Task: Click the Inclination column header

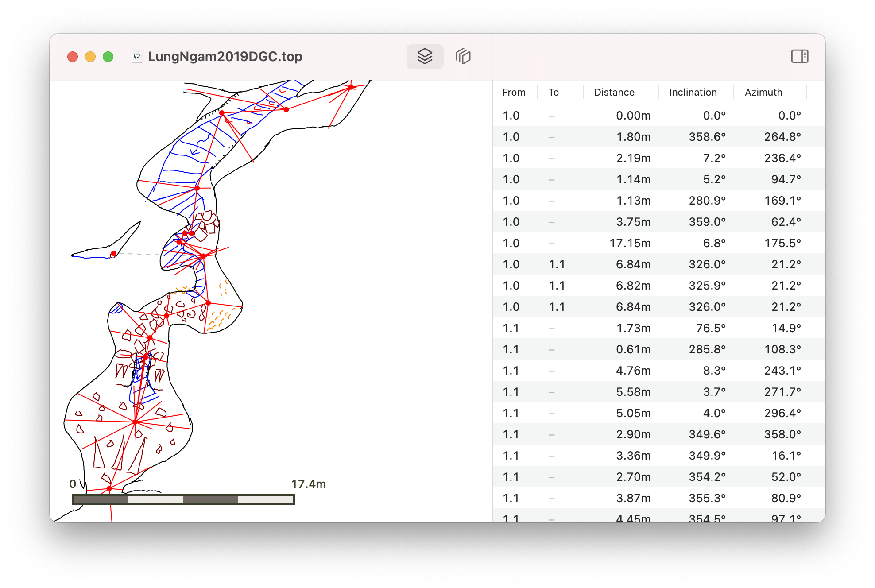Action: tap(693, 92)
